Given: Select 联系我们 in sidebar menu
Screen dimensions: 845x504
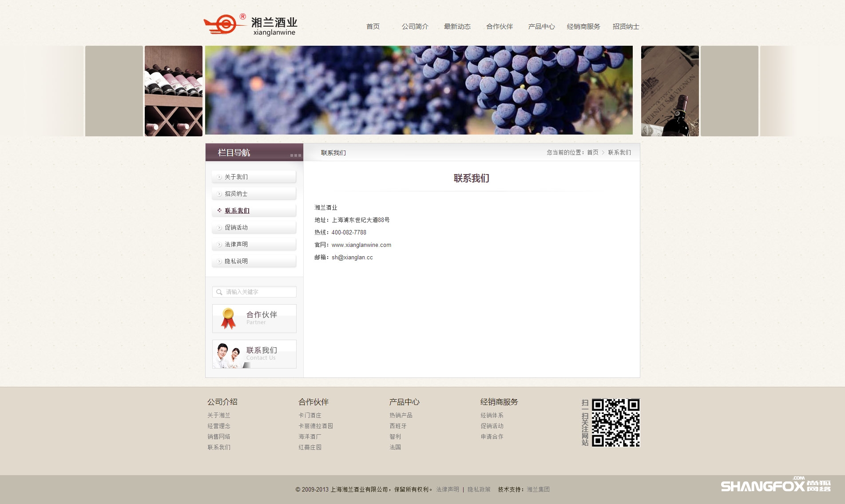Looking at the screenshot, I should (x=254, y=210).
